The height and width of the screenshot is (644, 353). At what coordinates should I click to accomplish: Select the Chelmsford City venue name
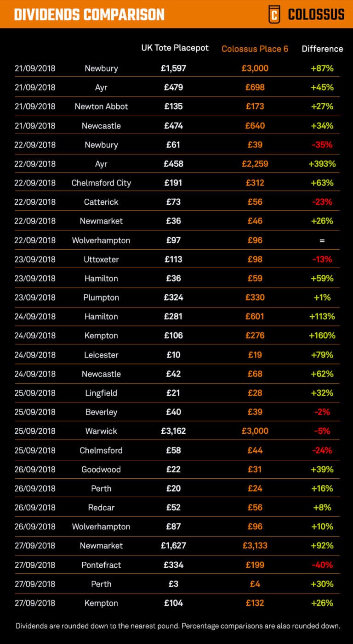tap(101, 183)
